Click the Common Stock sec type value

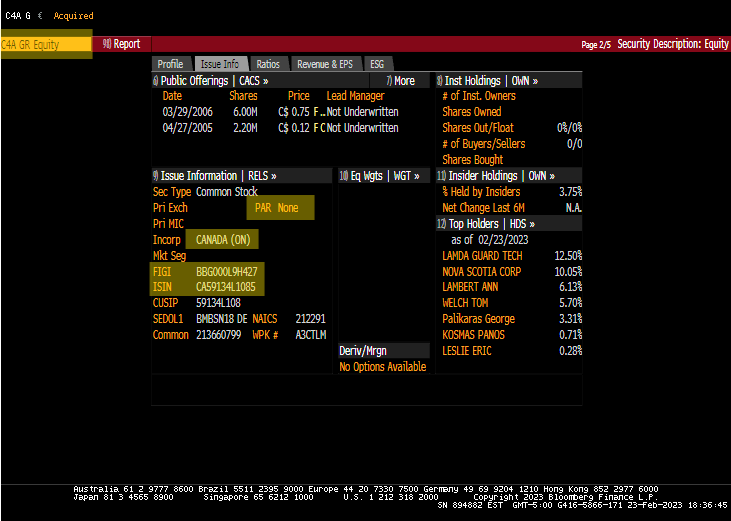point(227,192)
